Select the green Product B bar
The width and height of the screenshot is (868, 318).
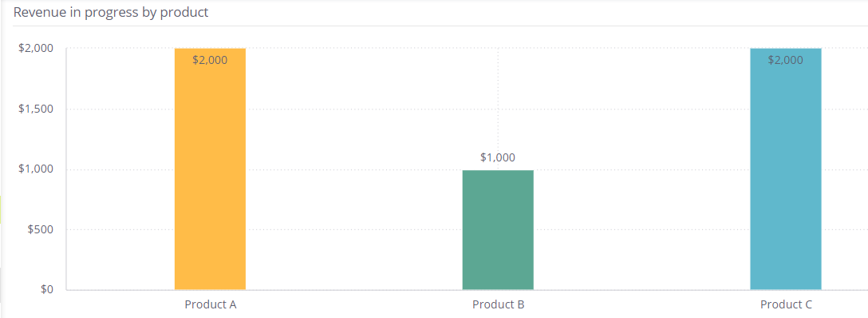pyautogui.click(x=498, y=229)
